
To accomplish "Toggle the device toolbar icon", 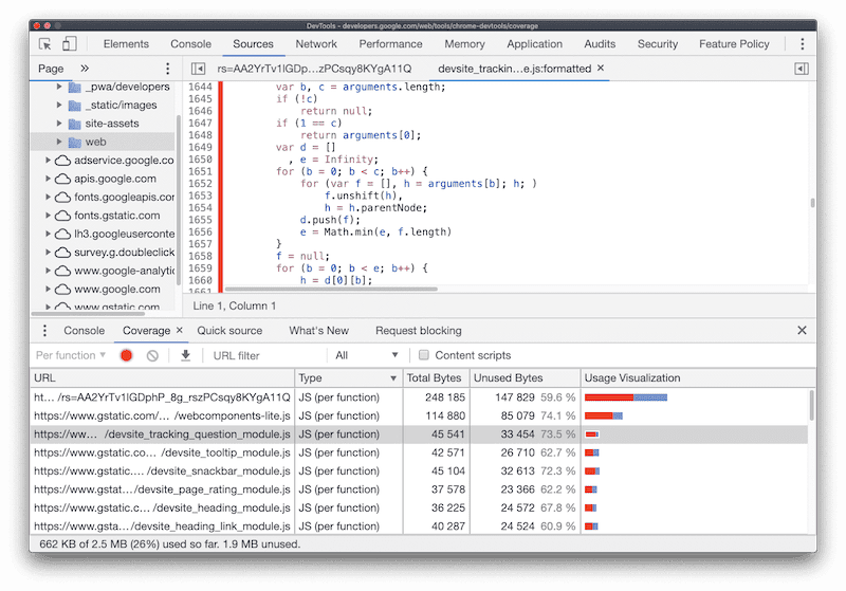I will coord(69,44).
